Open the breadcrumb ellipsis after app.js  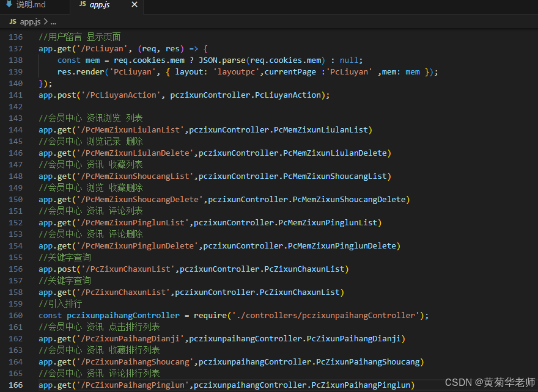(53, 22)
